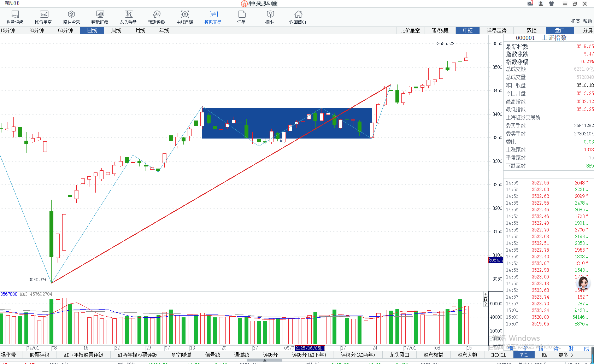Open the 比价星空 toolbar icon
The width and height of the screenshot is (594, 364).
43,17
